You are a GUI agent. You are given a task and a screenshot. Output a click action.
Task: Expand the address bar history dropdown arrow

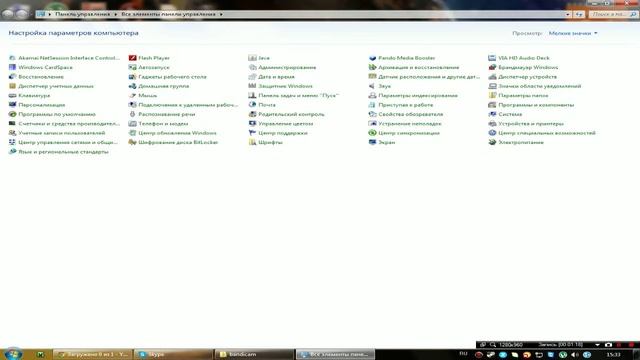click(567, 14)
